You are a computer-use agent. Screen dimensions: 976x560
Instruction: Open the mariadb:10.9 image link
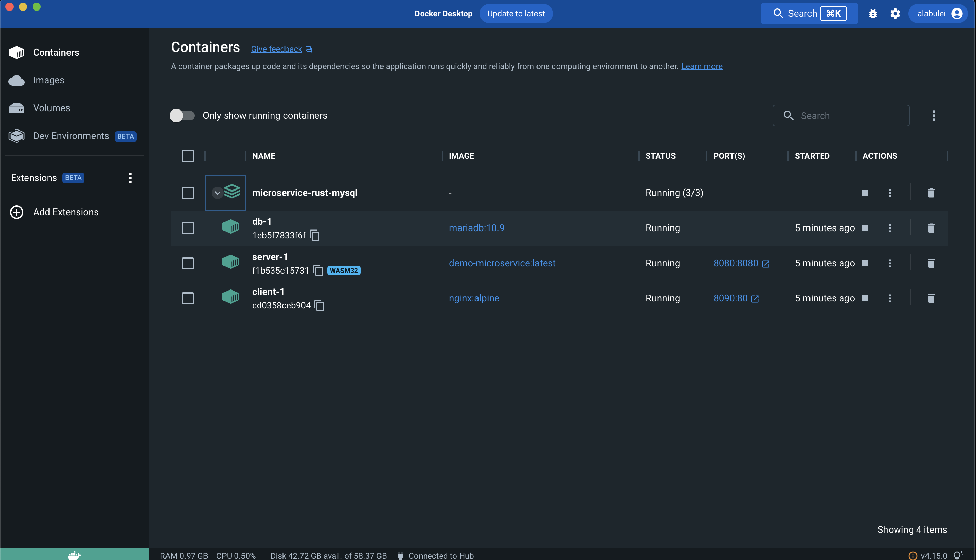[x=476, y=228]
